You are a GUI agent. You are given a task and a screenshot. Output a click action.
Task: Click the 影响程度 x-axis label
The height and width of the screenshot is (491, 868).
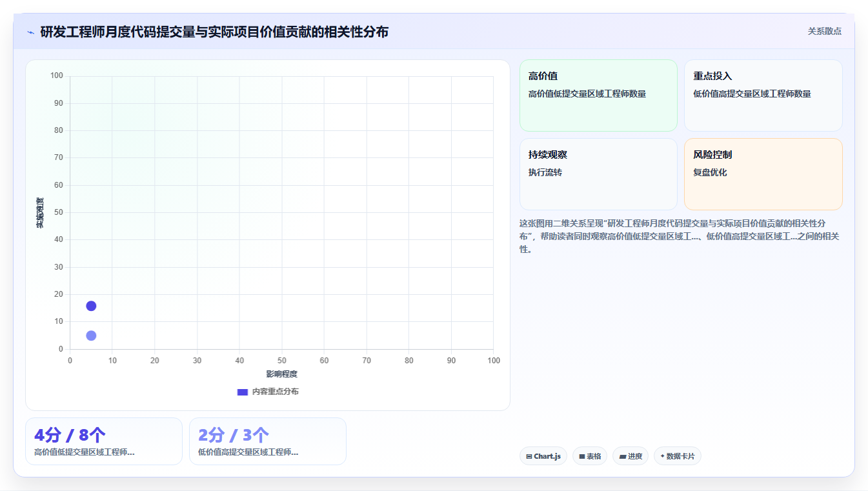[x=282, y=374]
